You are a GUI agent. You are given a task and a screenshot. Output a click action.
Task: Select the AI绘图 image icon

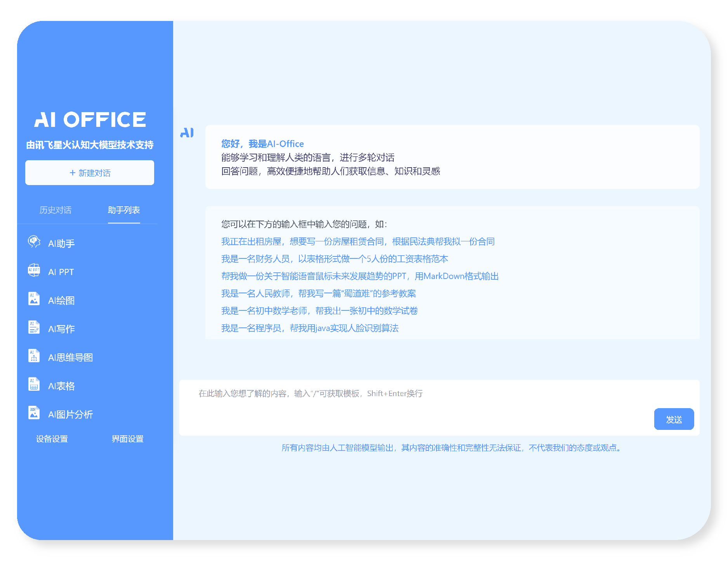click(34, 299)
